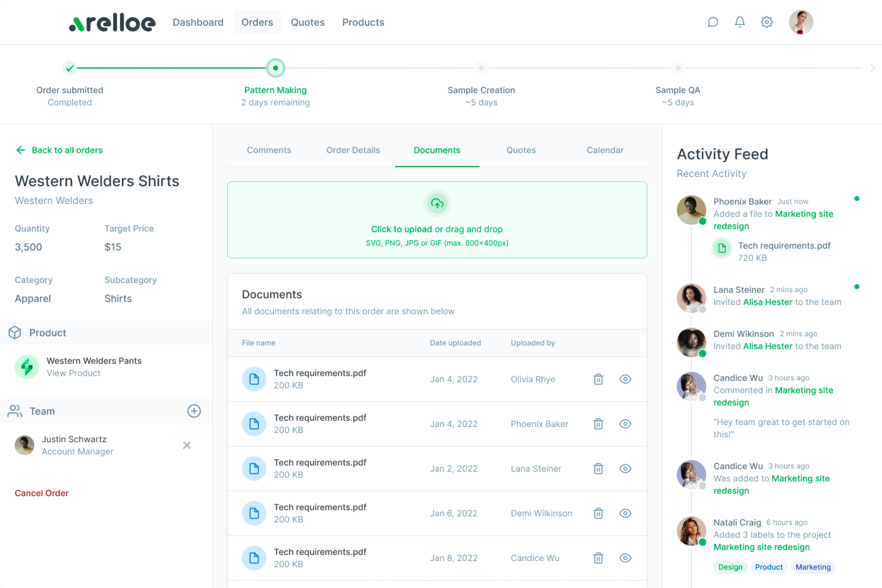Image resolution: width=882 pixels, height=588 pixels.
Task: Switch to the Order Details tab
Action: coord(353,150)
